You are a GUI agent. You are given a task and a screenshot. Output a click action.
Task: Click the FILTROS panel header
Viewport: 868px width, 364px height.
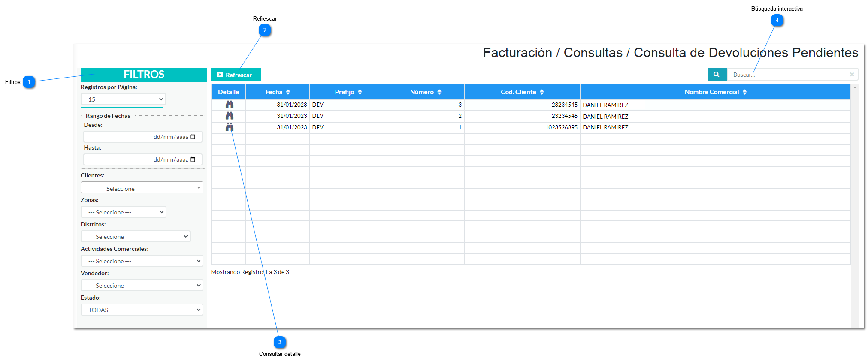144,75
